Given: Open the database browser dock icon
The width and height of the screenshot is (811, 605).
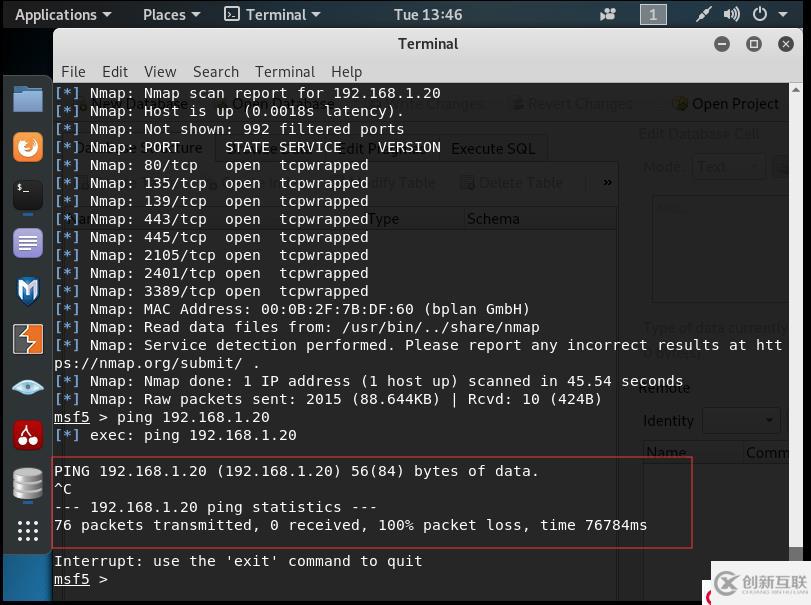Looking at the screenshot, I should coord(27,483).
